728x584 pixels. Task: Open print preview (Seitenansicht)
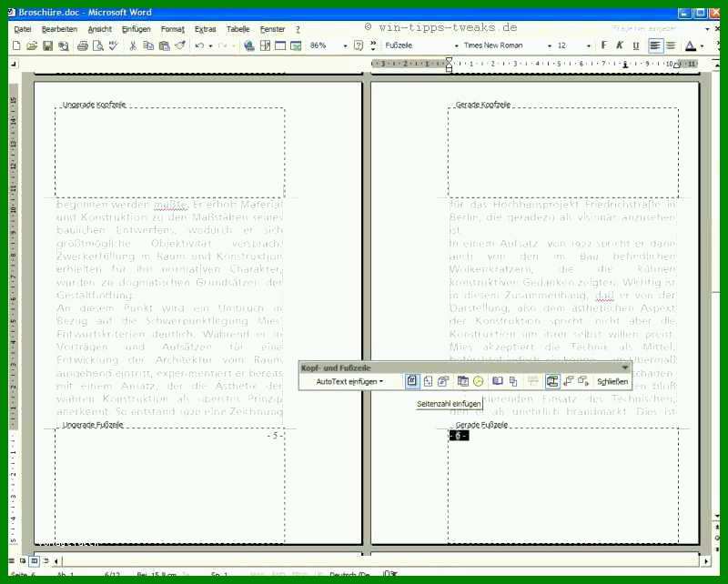[x=98, y=45]
